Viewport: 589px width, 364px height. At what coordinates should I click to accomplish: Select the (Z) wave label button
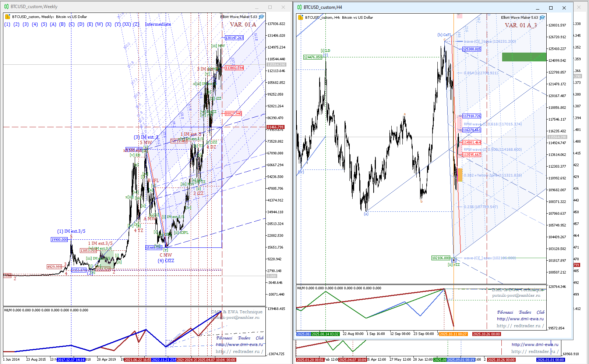pyautogui.click(x=136, y=24)
